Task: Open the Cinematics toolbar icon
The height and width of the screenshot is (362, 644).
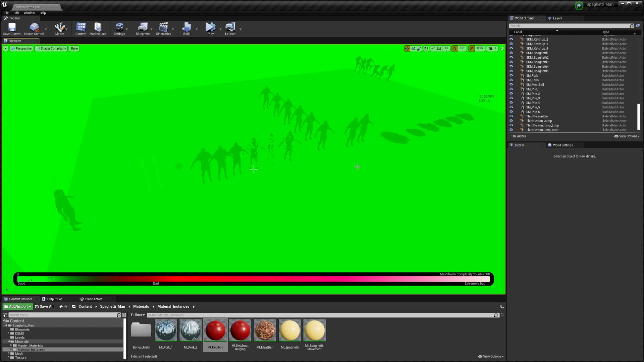Action: tap(163, 28)
